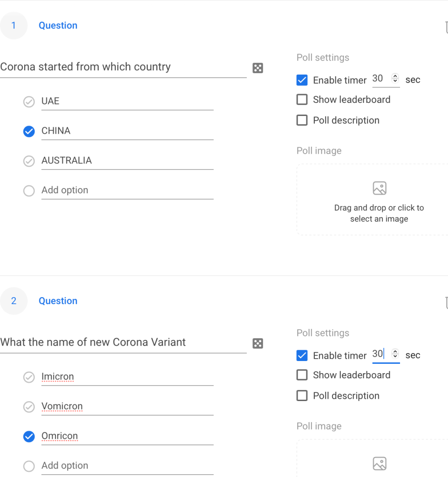
Task: Mark Vomicron as the correct answer
Action: coord(29,407)
